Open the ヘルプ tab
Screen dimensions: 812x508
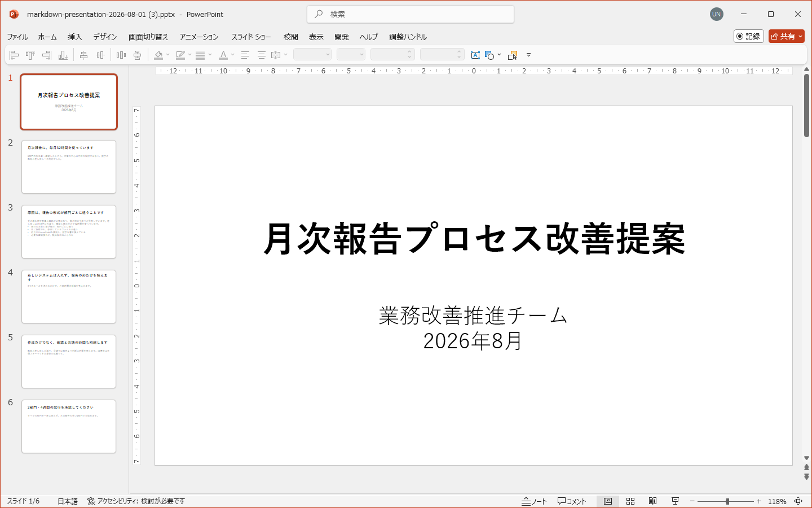pos(369,37)
